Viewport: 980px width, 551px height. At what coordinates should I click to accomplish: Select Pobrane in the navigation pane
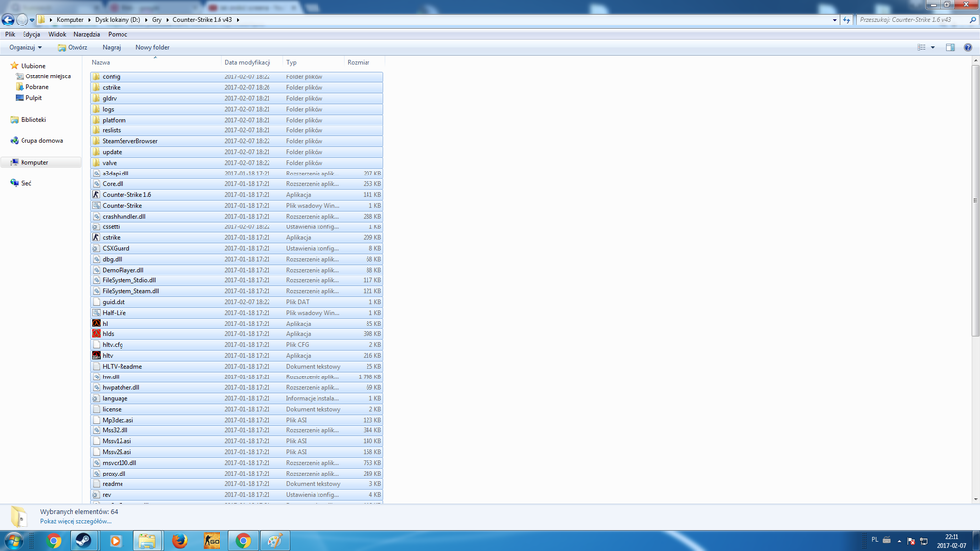[x=37, y=87]
